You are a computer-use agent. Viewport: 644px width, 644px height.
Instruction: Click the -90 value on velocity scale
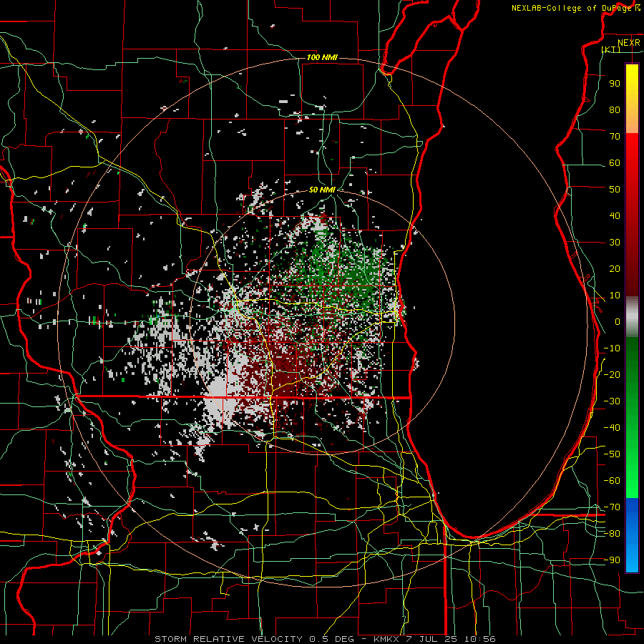[612, 560]
